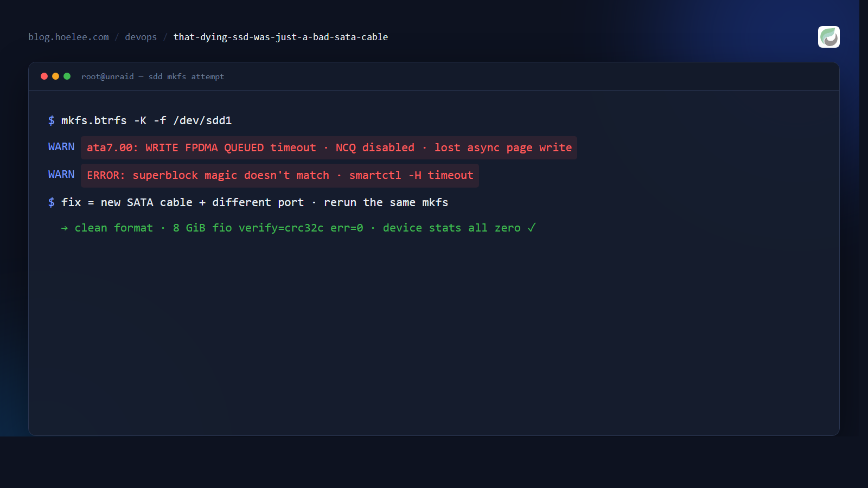The width and height of the screenshot is (868, 488).
Task: Click the dollar prompt before mkfs.btrfs
Action: pos(51,120)
